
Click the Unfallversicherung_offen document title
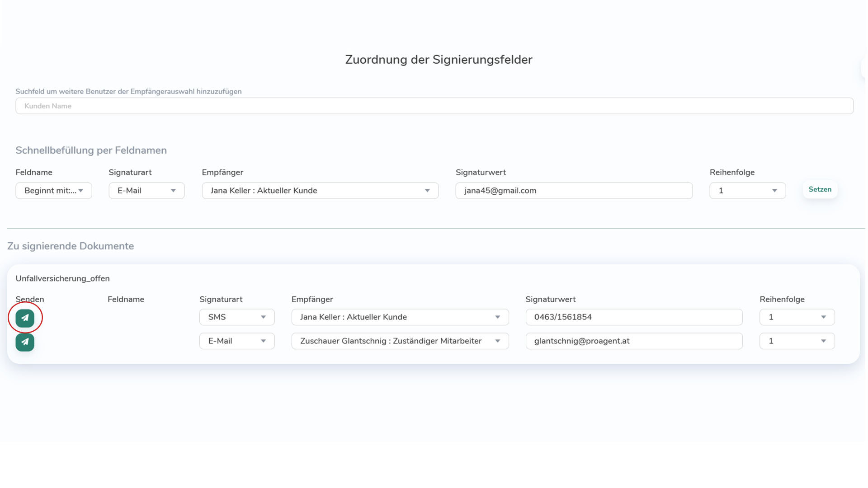[x=62, y=278]
